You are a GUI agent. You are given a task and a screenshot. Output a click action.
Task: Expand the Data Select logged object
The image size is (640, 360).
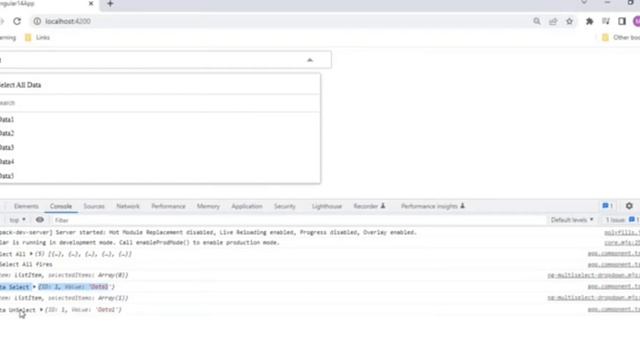[34, 287]
